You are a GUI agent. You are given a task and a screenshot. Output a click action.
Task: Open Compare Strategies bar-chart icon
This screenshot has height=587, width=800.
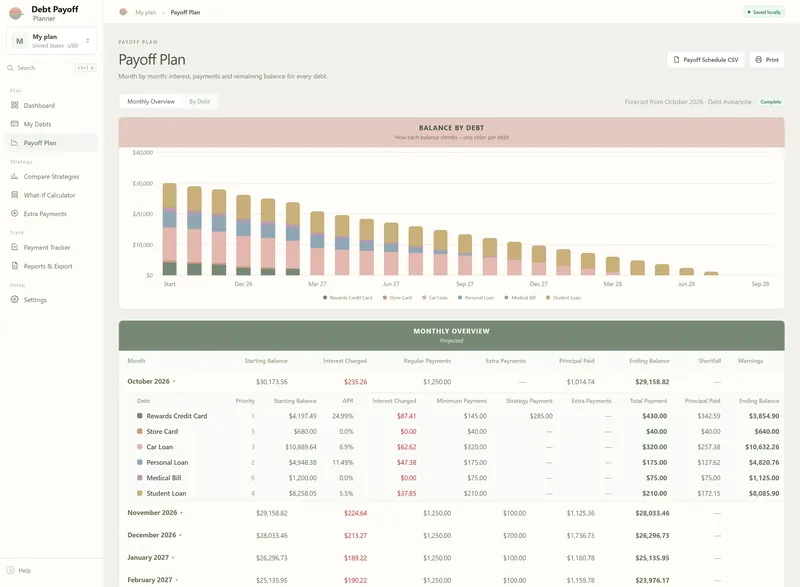tap(14, 176)
